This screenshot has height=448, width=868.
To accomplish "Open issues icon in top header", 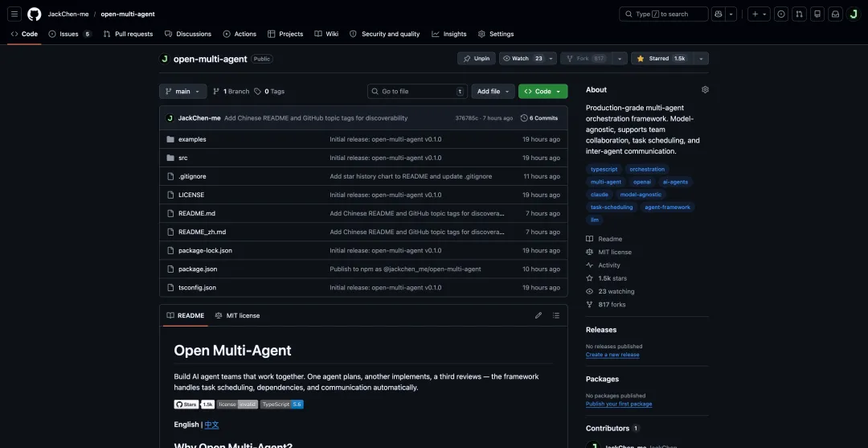I will pyautogui.click(x=781, y=14).
